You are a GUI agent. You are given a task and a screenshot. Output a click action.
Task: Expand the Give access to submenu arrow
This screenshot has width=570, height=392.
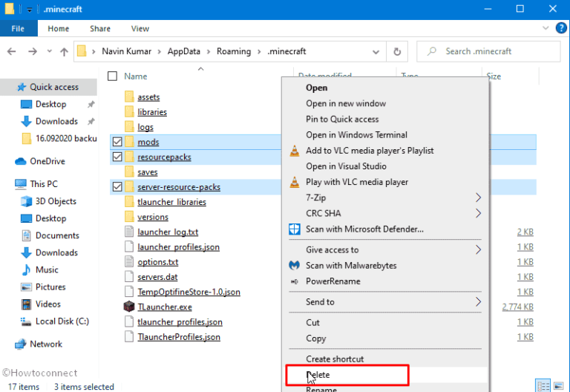(x=478, y=249)
